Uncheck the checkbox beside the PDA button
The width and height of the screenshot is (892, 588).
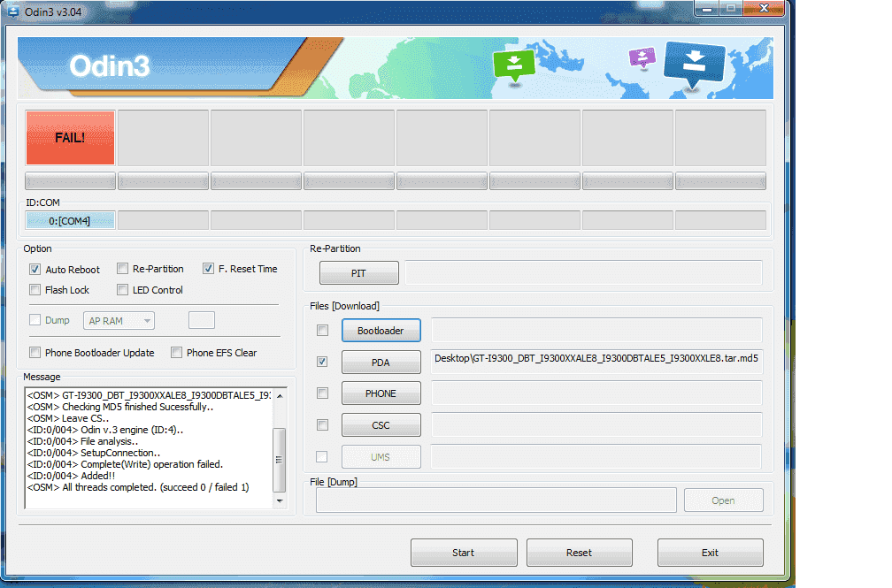pyautogui.click(x=322, y=362)
